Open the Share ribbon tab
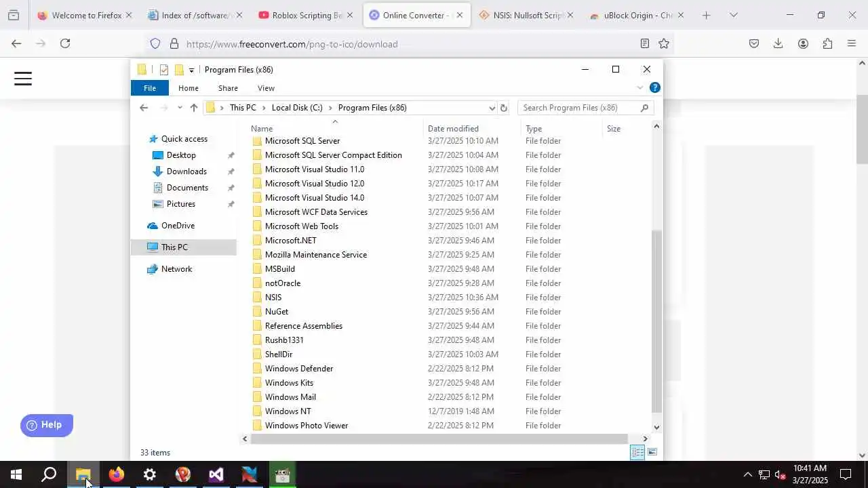Viewport: 868px width, 488px height. [228, 88]
